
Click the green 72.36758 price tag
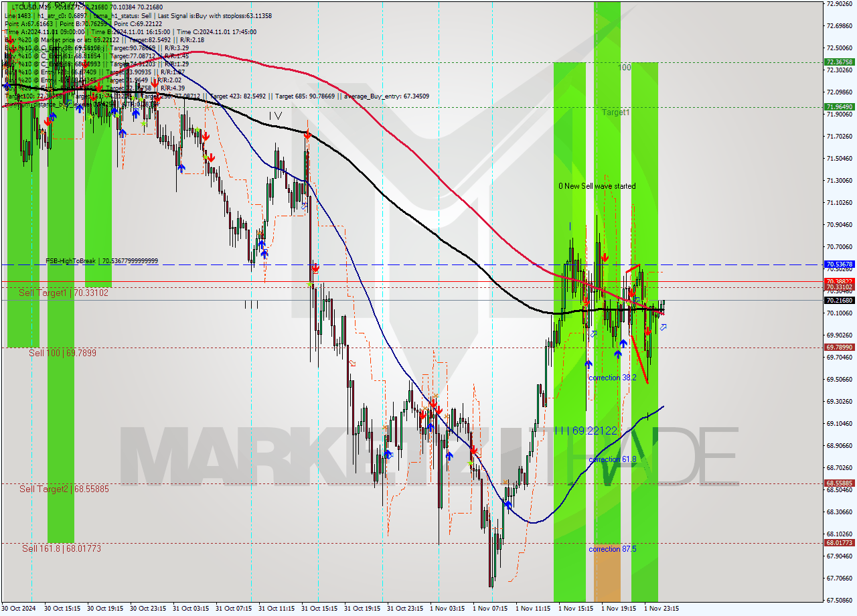coord(840,62)
